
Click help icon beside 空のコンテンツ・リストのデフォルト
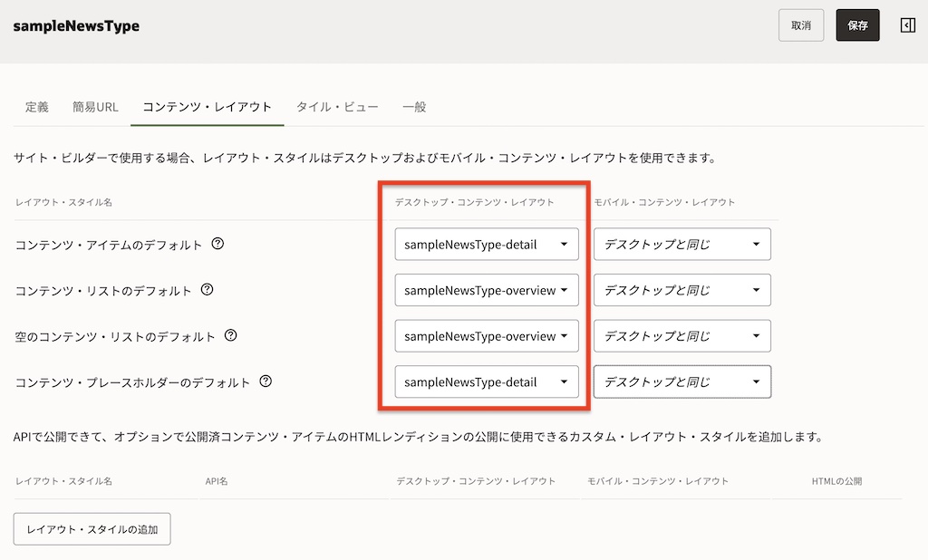(x=230, y=336)
